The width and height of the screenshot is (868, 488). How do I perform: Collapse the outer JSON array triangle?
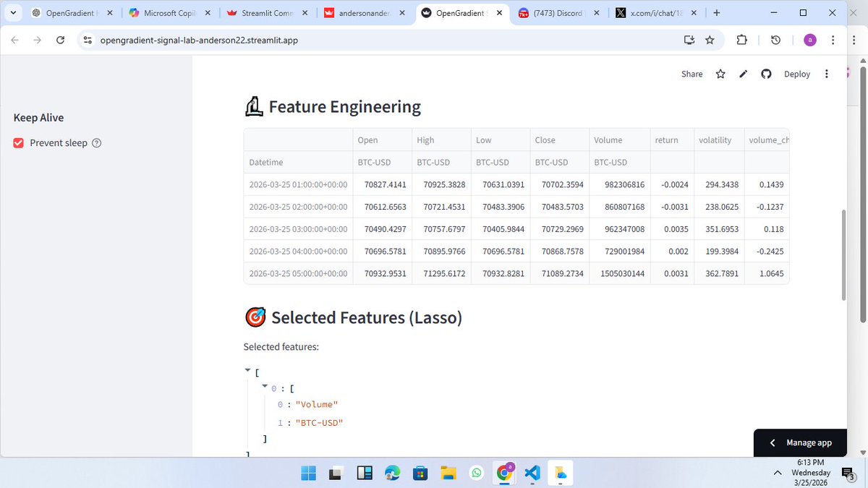pyautogui.click(x=248, y=369)
